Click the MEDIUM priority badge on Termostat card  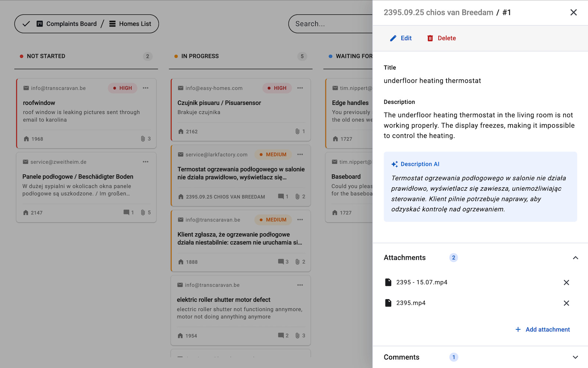[x=273, y=155]
